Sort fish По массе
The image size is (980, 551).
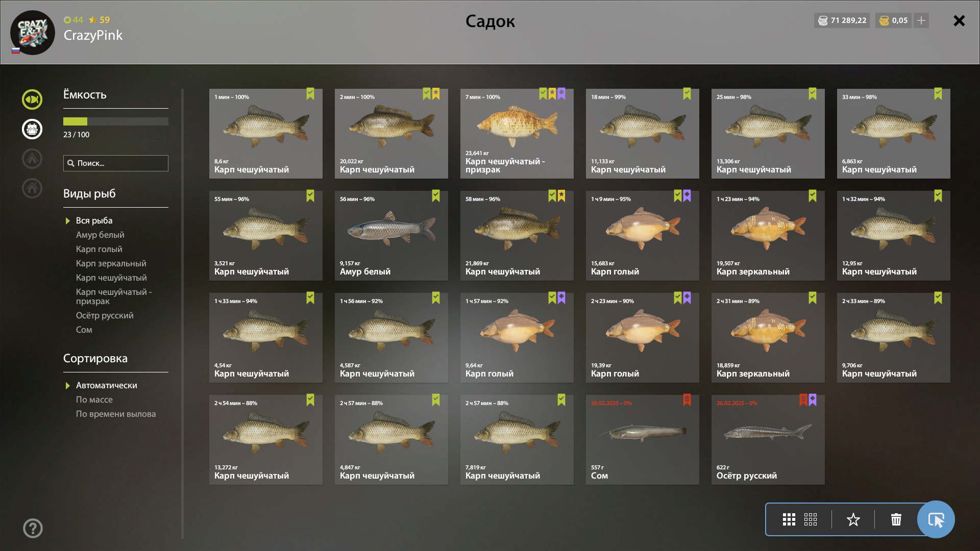[x=94, y=399]
